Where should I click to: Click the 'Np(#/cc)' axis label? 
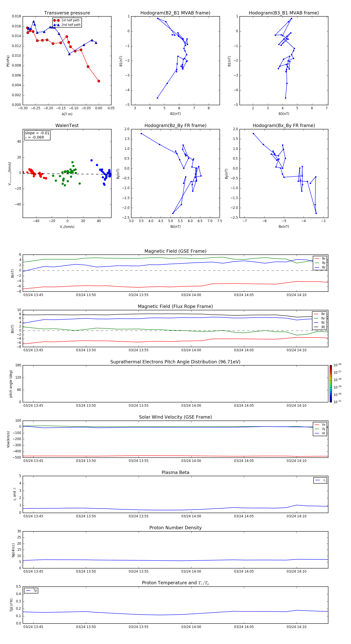point(13,550)
